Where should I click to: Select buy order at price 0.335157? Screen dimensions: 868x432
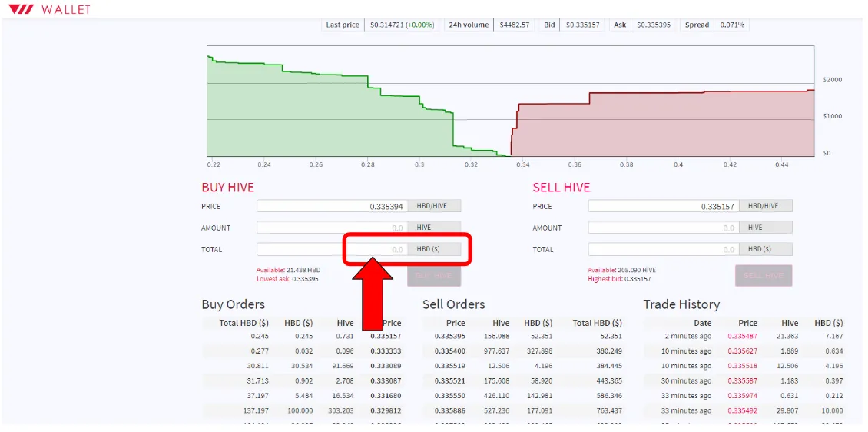pos(303,336)
